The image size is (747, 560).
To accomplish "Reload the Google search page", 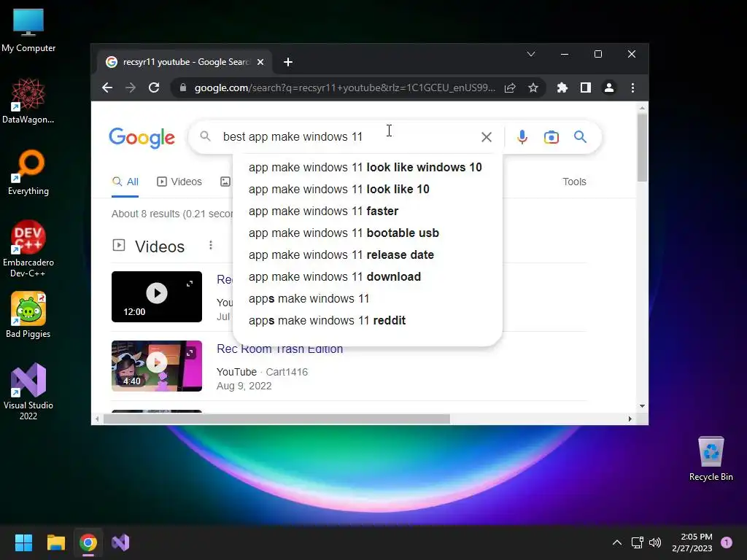I will 154,87.
